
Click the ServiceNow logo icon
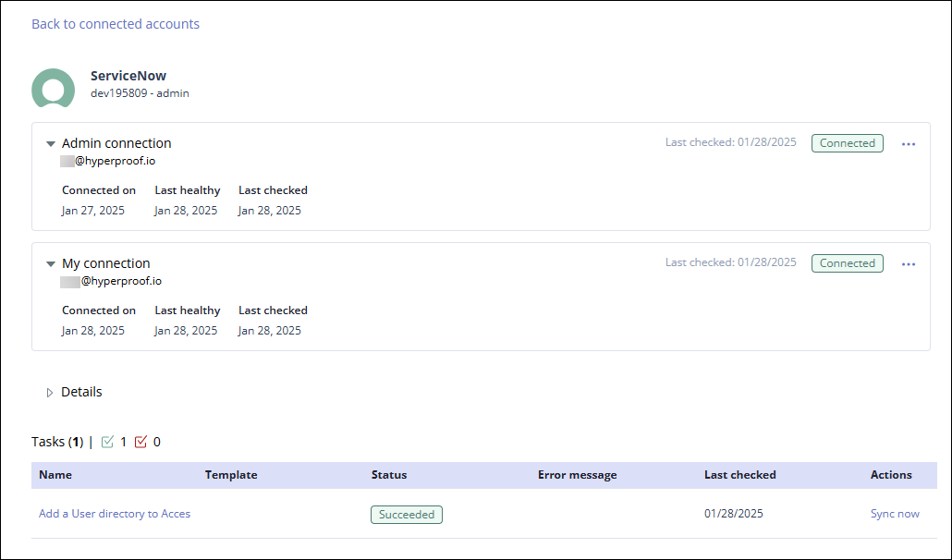tap(54, 88)
